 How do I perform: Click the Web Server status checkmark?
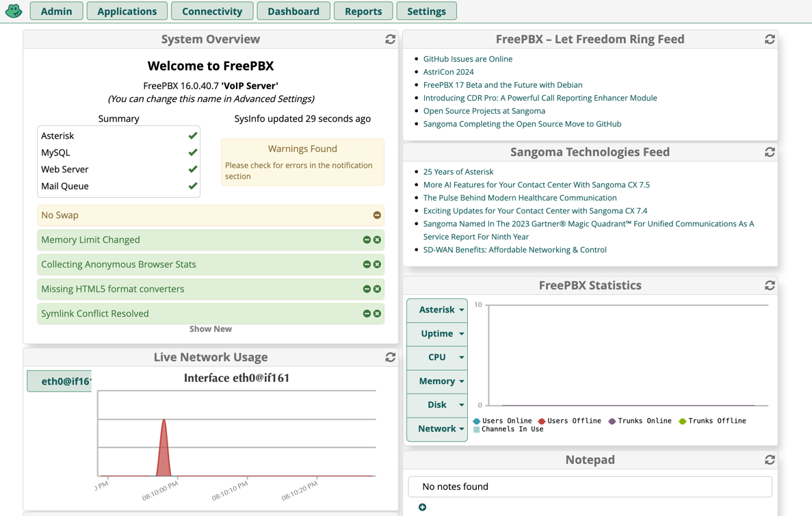193,169
